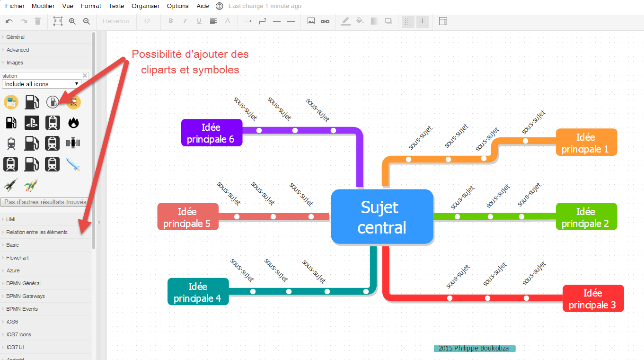Clear the station search query
Viewport: 644px width, 360px height.
[x=84, y=75]
